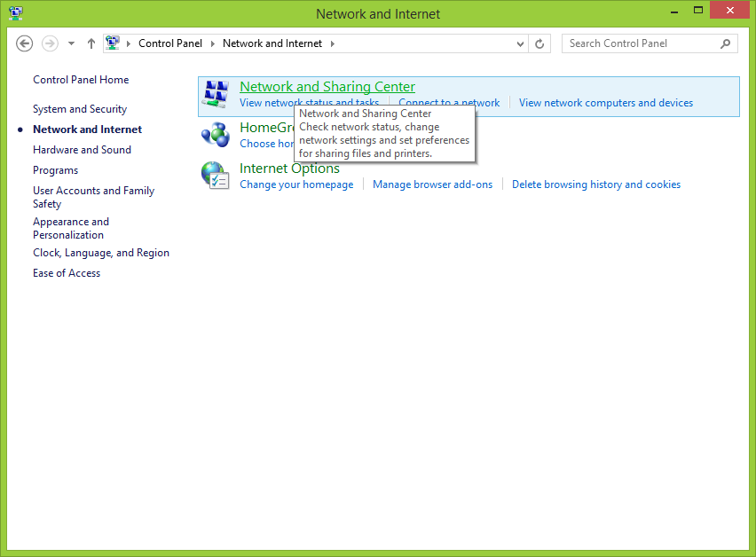Click the HomeGroup globe icon
This screenshot has width=756, height=557.
215,134
